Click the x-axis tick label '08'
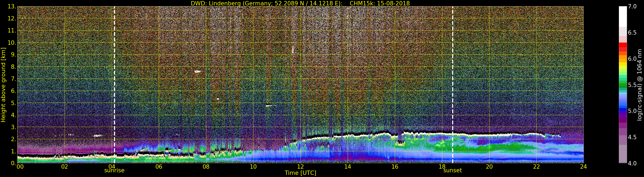 pyautogui.click(x=206, y=167)
